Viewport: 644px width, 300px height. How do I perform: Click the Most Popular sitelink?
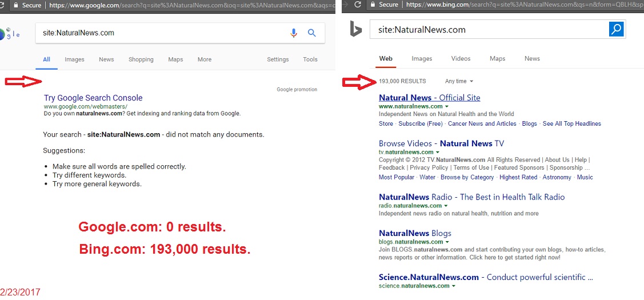point(397,177)
